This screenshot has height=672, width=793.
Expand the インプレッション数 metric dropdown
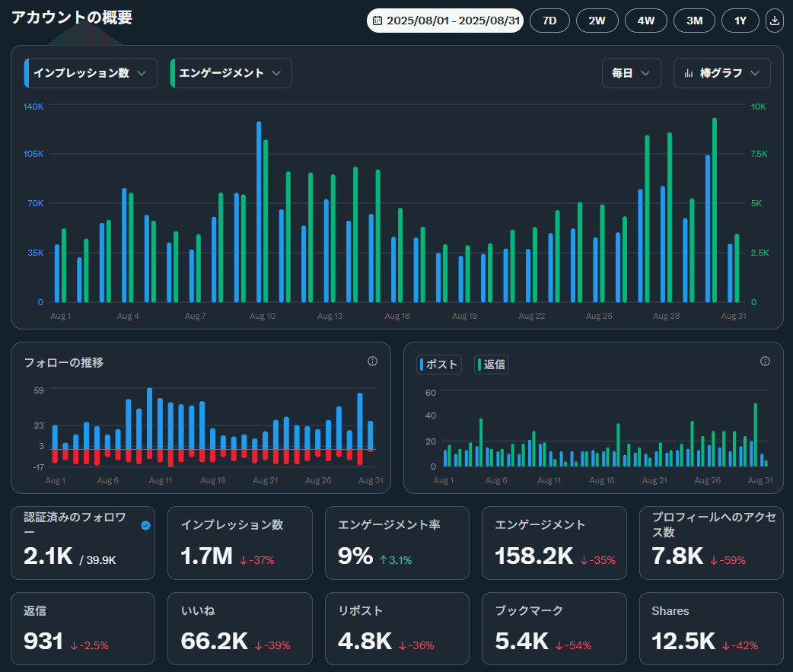[91, 73]
